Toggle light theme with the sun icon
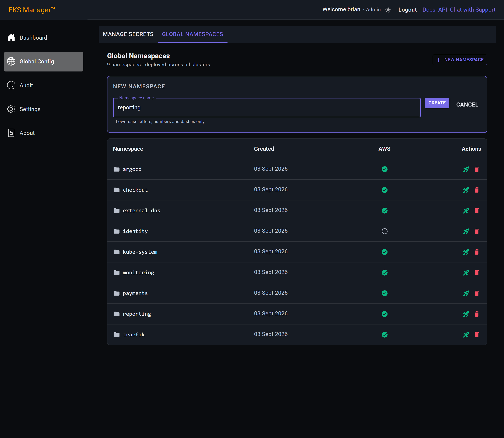This screenshot has height=438, width=504. pyautogui.click(x=388, y=10)
